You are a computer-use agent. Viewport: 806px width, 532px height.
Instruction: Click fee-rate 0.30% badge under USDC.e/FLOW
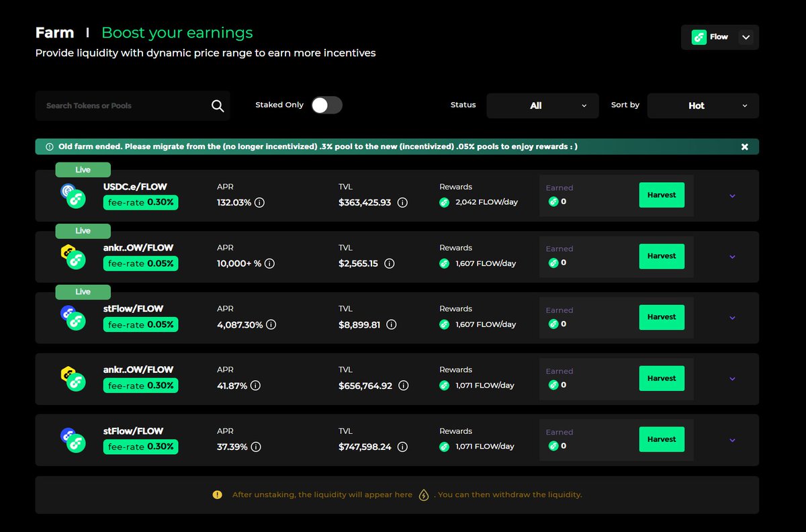141,202
